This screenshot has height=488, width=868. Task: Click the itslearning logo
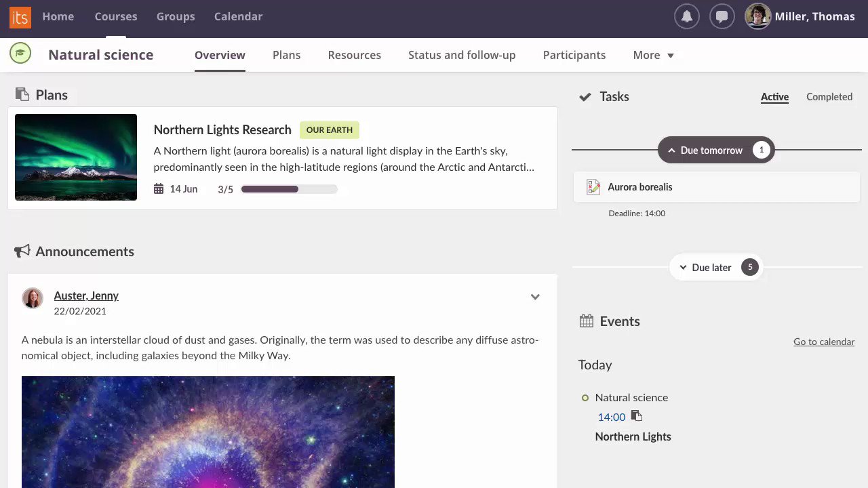pos(20,18)
